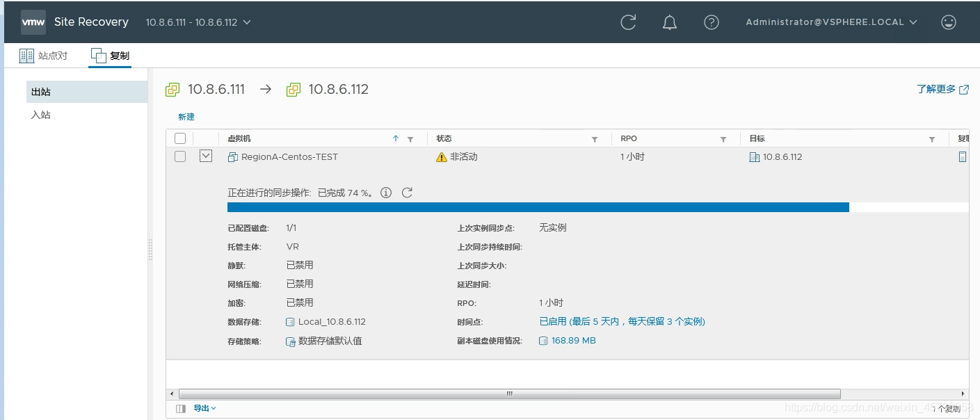Open the 已启用 point-in-time settings link
This screenshot has width=980, height=420.
622,322
